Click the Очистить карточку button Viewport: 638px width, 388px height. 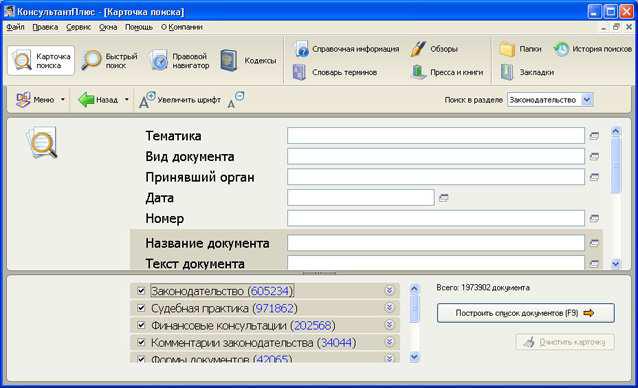coord(565,342)
